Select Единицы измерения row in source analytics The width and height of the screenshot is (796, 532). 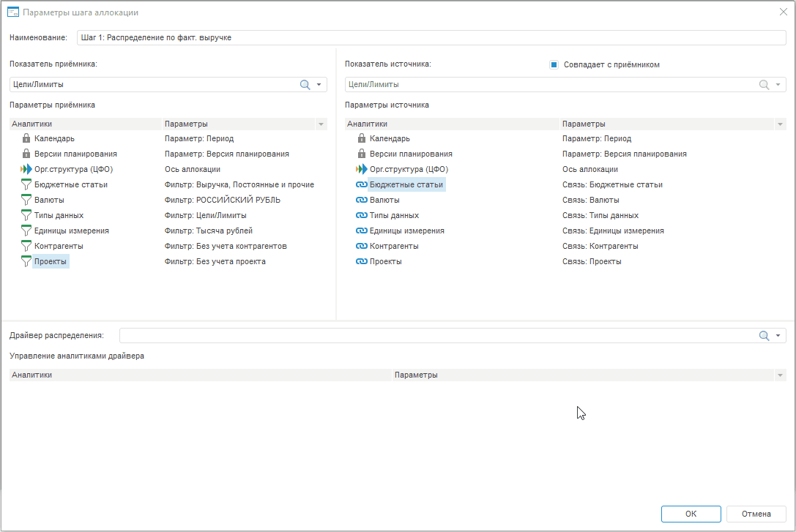pyautogui.click(x=406, y=231)
